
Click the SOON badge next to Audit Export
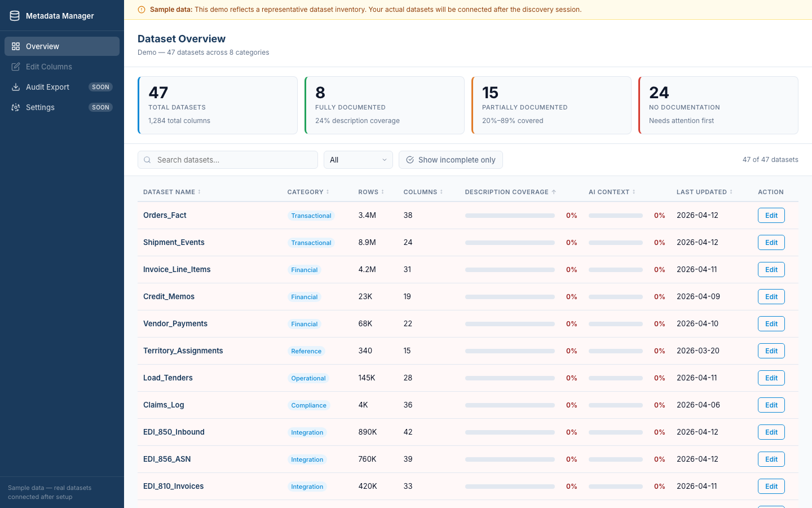click(100, 87)
